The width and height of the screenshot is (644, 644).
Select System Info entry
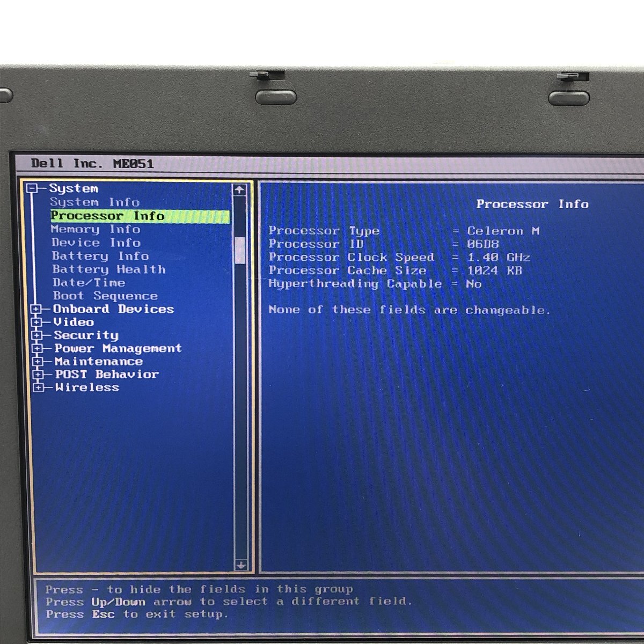tap(94, 202)
